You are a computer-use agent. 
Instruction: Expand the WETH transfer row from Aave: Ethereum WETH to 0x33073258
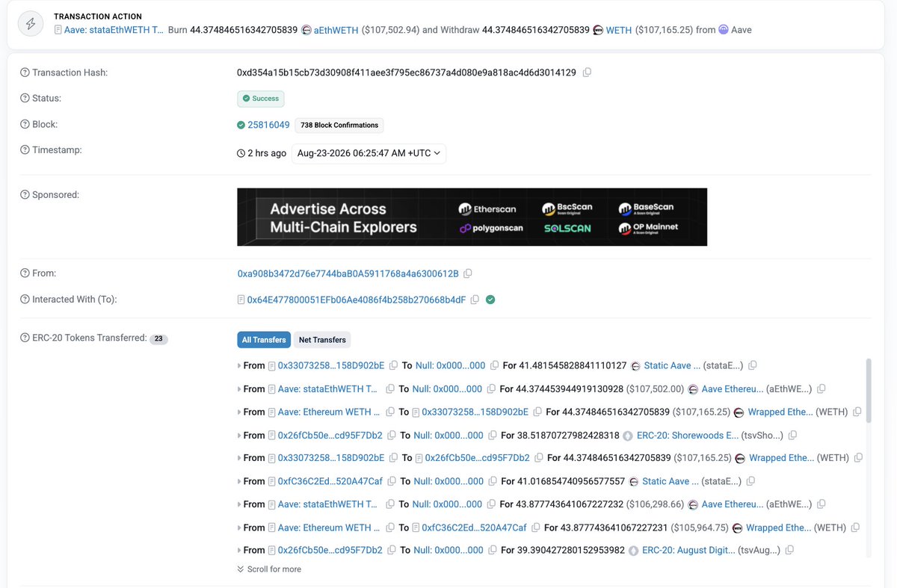(239, 412)
